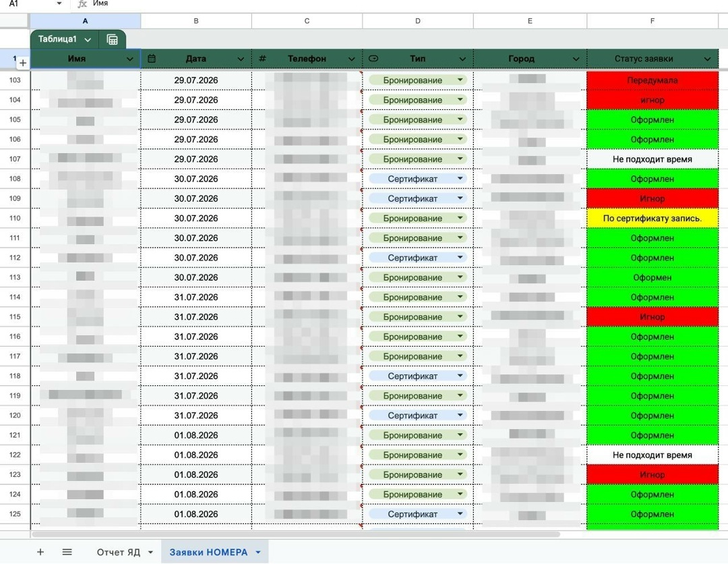Open the Бронирование dropdown in row 115
This screenshot has height=564, width=728.
(460, 316)
